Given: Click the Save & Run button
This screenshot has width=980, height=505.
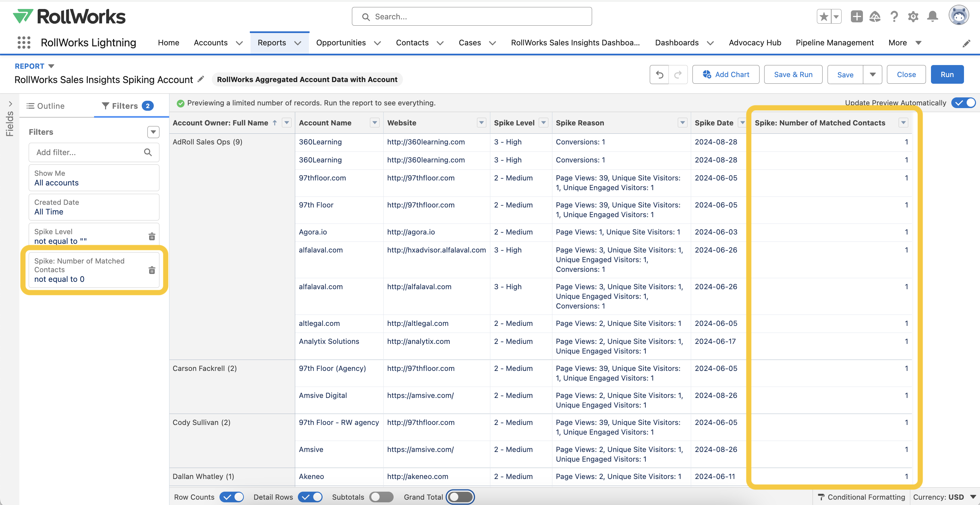Looking at the screenshot, I should coord(793,75).
